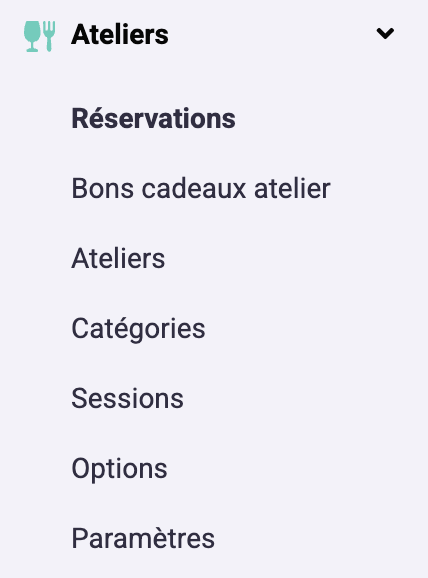Access workshop settings via Paramètres
This screenshot has height=578, width=428.
143,539
